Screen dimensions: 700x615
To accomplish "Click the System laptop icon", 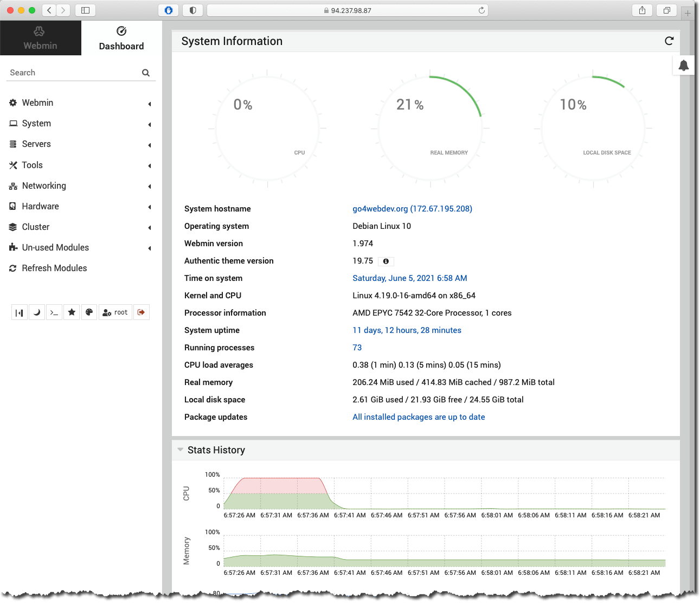I will coord(13,123).
